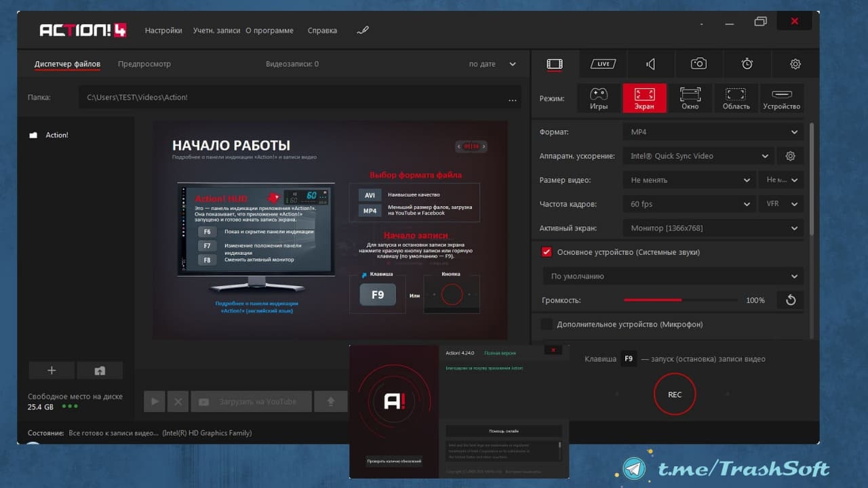Open the gear settings tab in right panel

coord(795,64)
